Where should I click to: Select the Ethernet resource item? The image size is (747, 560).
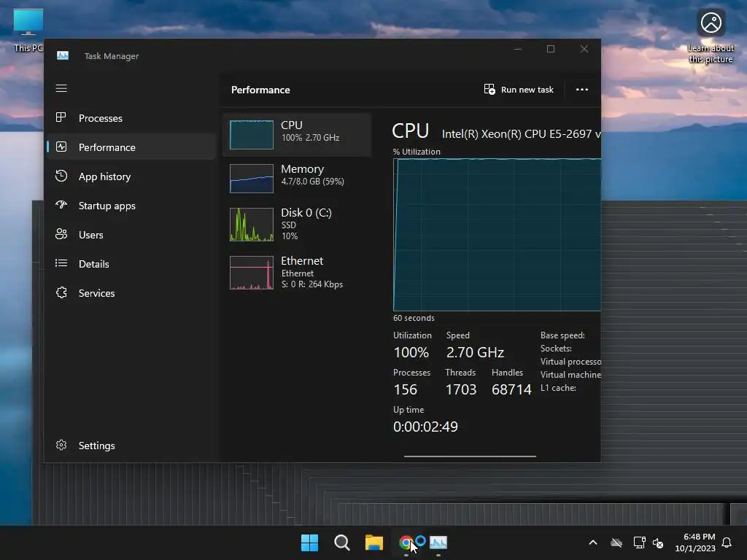(x=297, y=273)
